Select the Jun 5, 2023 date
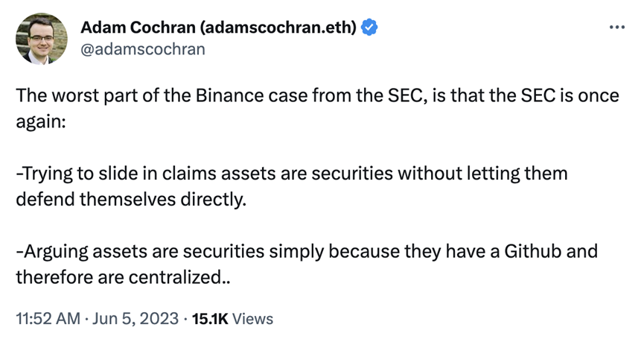The image size is (644, 342). (x=136, y=319)
